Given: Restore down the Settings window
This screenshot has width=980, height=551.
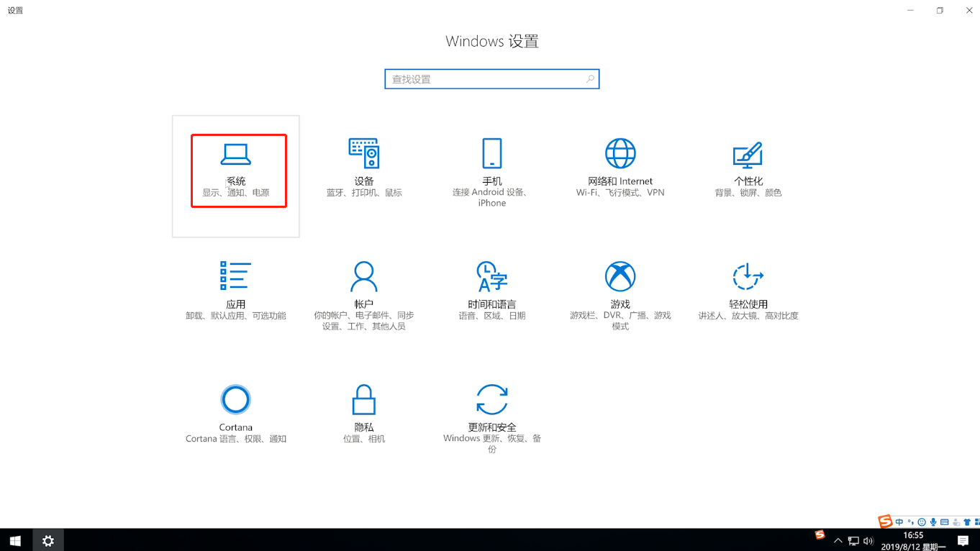Looking at the screenshot, I should 940,10.
